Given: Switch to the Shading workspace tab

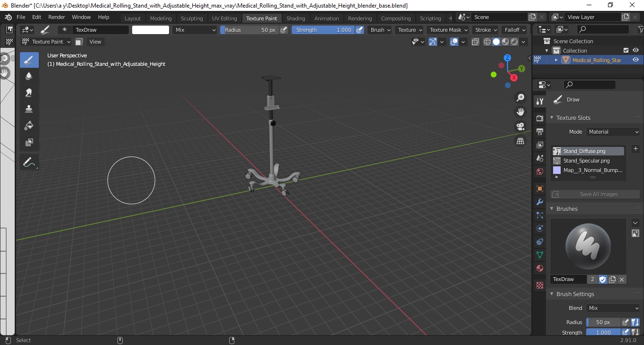Looking at the screenshot, I should (296, 18).
